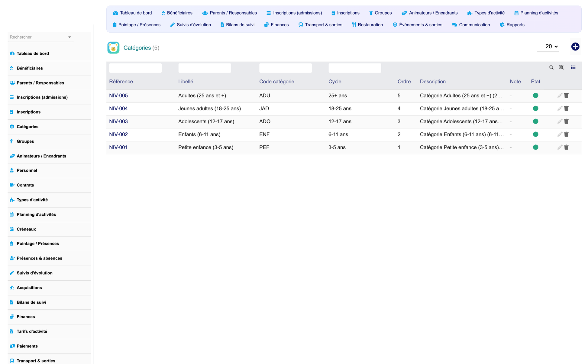Screen dimensions: 588x364
Task: Sort by the Ordre column header
Action: pyautogui.click(x=404, y=82)
